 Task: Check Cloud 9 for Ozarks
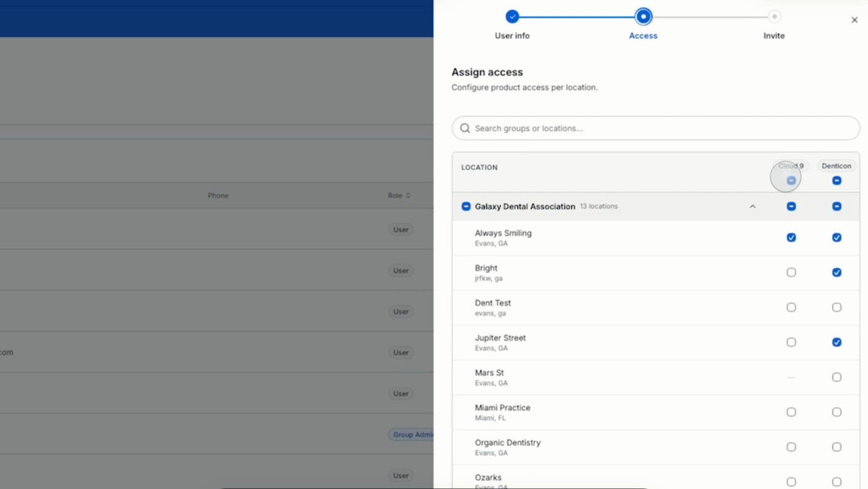tap(791, 482)
